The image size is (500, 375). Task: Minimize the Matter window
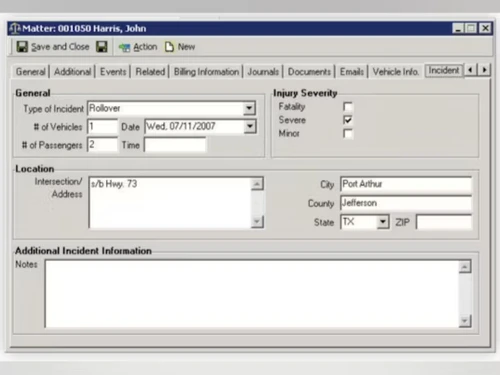458,28
